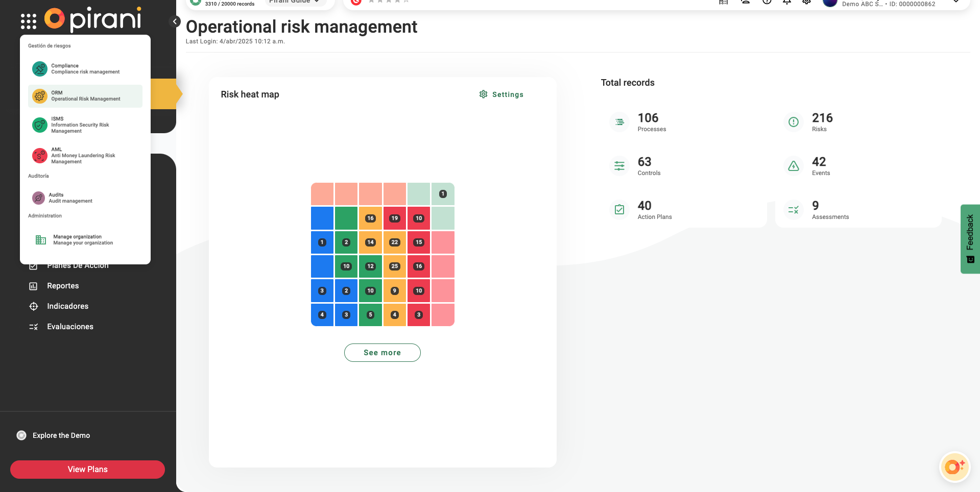Click the View Plans button
The height and width of the screenshot is (492, 980).
pos(87,470)
